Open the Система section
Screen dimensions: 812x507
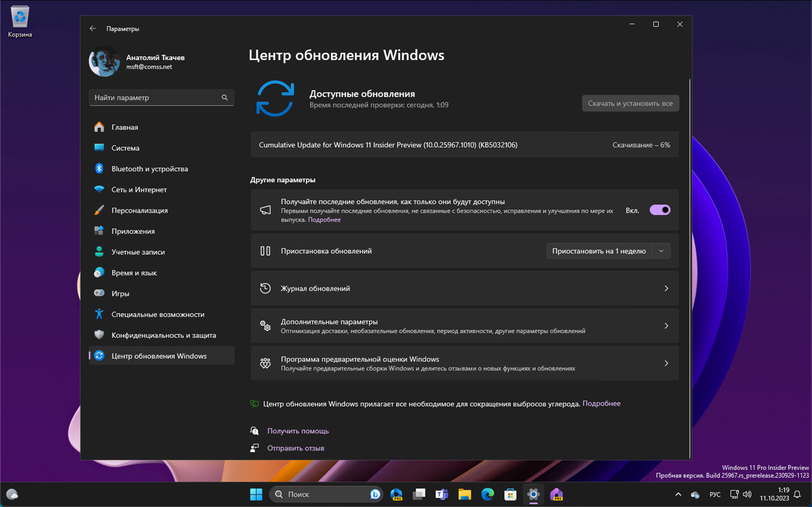[161, 148]
